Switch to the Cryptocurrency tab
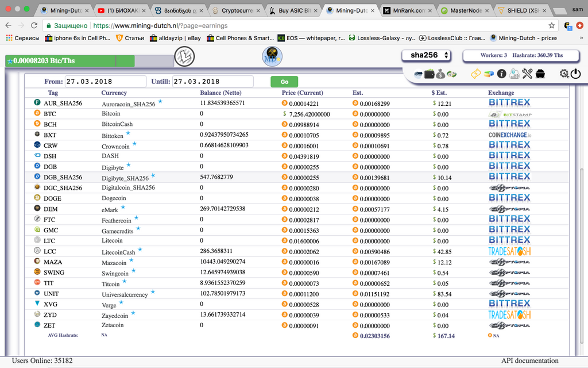 (x=236, y=10)
